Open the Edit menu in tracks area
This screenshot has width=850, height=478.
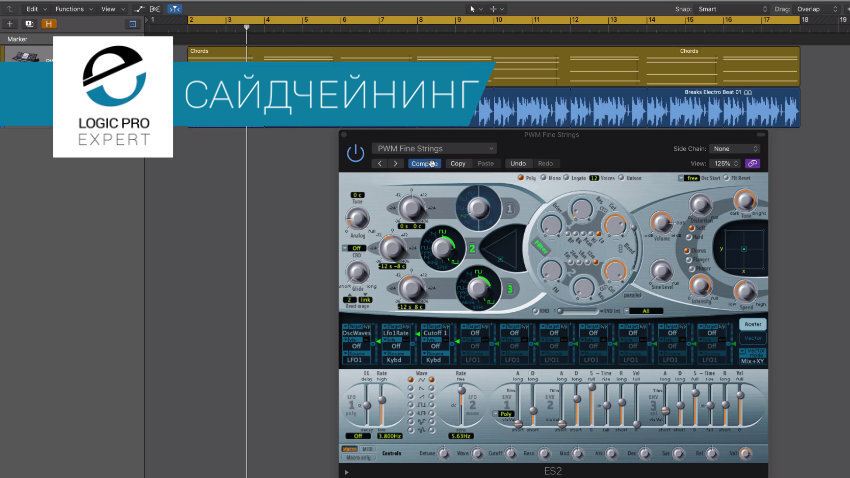[36, 9]
